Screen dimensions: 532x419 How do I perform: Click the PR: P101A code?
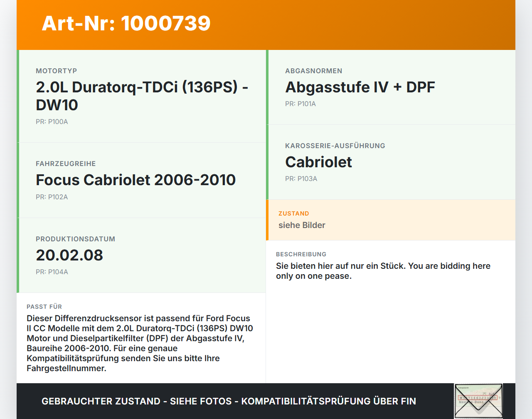(x=300, y=104)
